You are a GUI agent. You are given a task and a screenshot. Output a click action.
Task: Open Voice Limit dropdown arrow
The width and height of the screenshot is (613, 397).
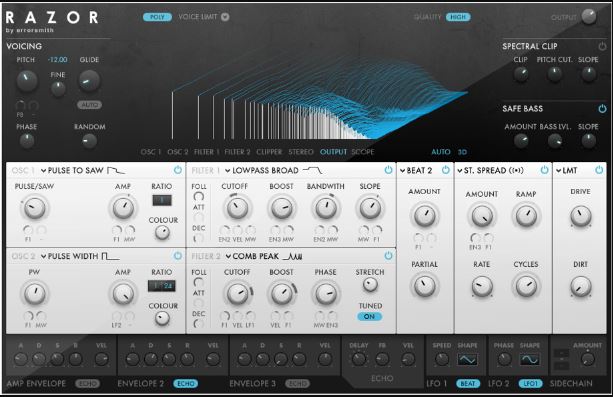(x=225, y=17)
